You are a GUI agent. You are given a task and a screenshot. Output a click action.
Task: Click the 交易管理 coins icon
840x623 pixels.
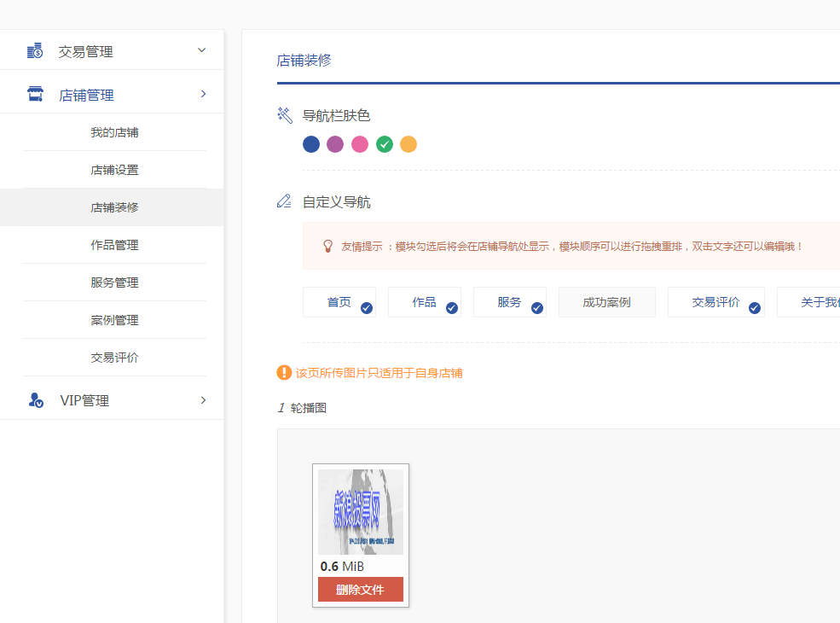(35, 51)
